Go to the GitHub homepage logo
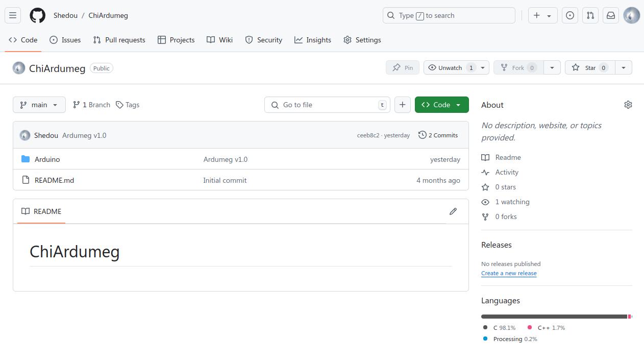 coord(37,15)
